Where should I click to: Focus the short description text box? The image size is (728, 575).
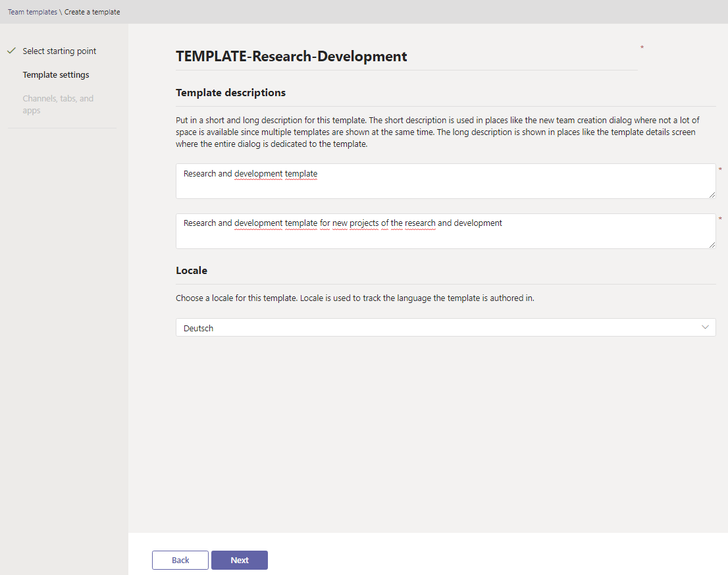pos(445,181)
